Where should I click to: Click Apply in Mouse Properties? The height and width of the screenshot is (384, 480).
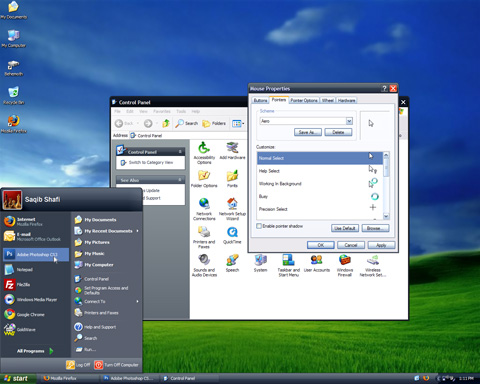381,245
